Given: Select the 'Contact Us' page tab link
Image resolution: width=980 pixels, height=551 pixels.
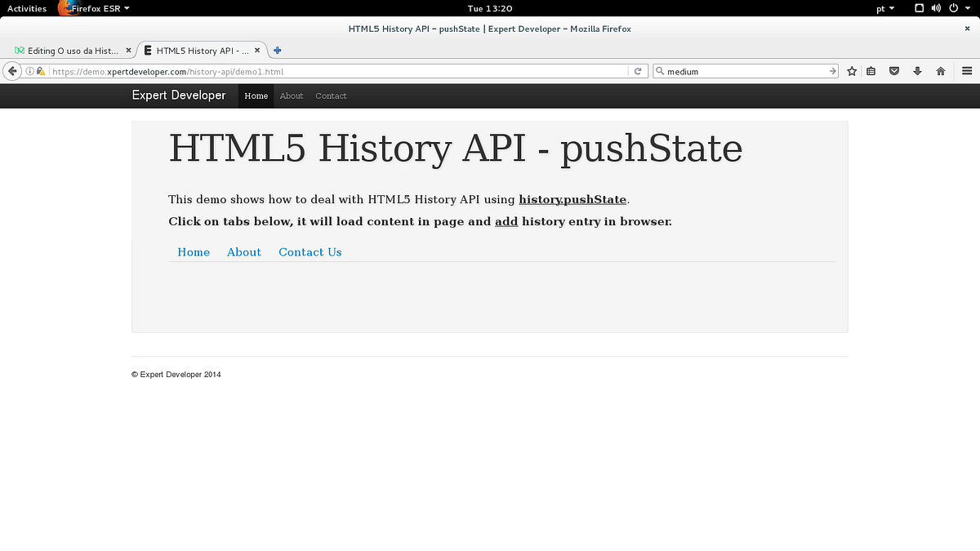Looking at the screenshot, I should pos(310,252).
